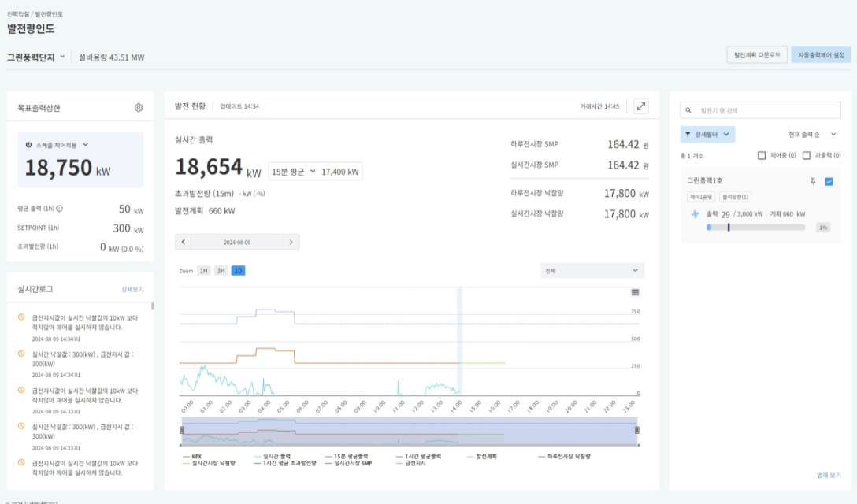Select the 1H zoom range
857x504 pixels.
[203, 271]
